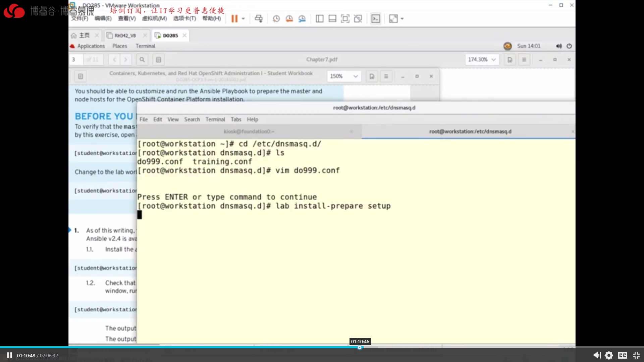The width and height of the screenshot is (644, 362).
Task: Open VMware 编辑(E) menu
Action: tap(103, 18)
